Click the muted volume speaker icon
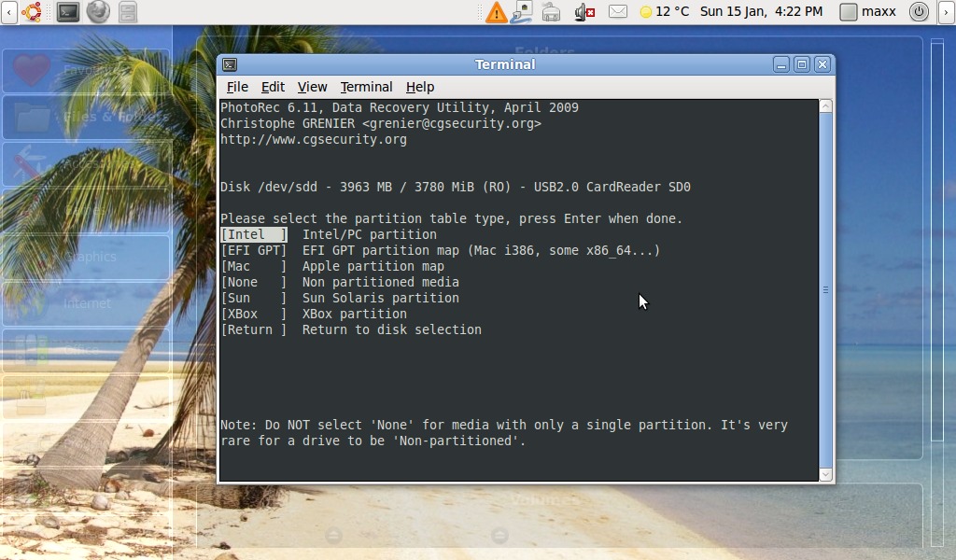 pyautogui.click(x=584, y=12)
